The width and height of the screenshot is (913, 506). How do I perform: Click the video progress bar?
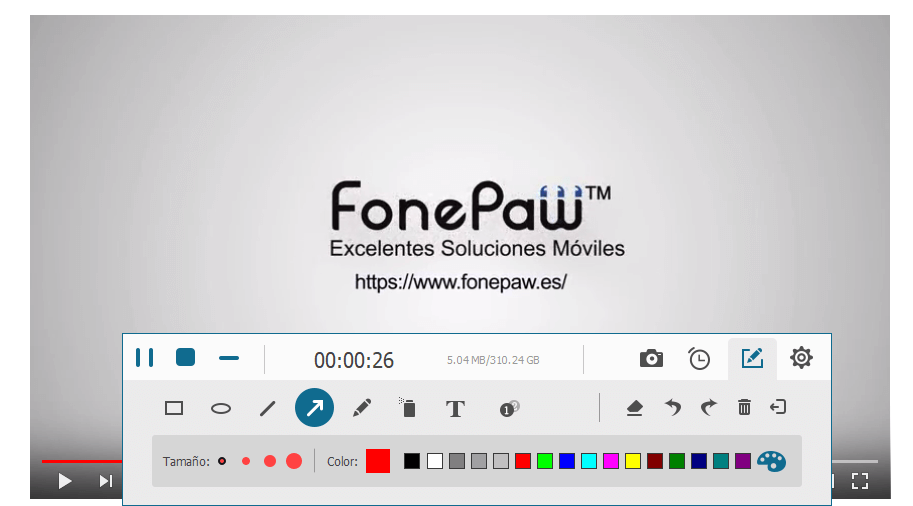tap(82, 461)
